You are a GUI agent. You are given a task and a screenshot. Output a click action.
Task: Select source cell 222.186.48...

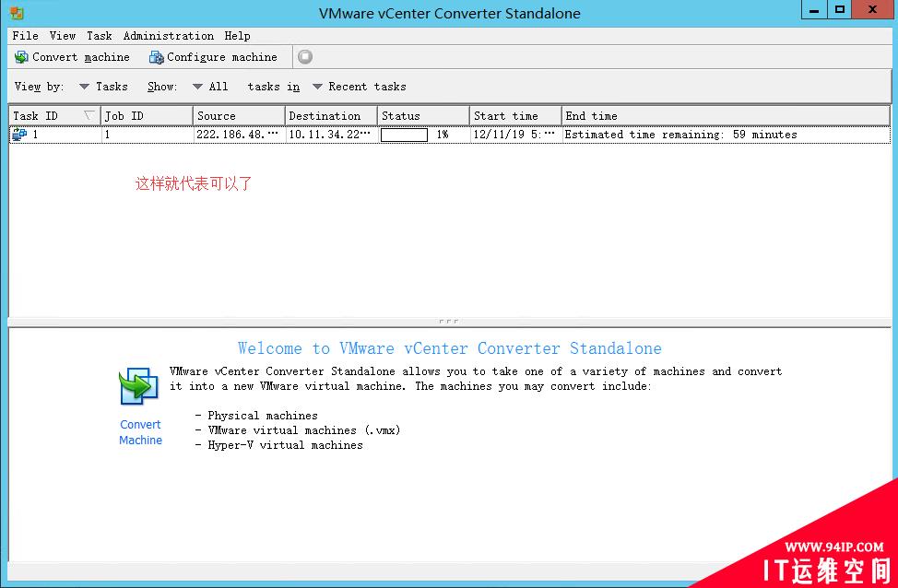pyautogui.click(x=238, y=135)
